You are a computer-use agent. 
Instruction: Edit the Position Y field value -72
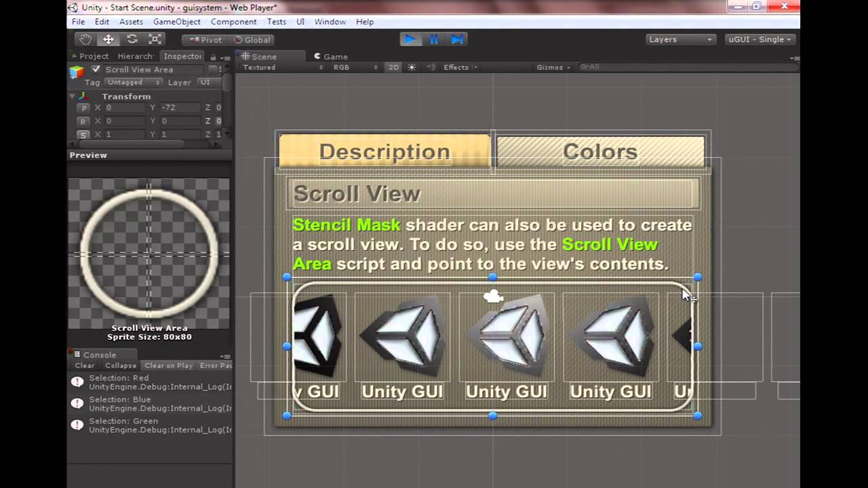180,108
